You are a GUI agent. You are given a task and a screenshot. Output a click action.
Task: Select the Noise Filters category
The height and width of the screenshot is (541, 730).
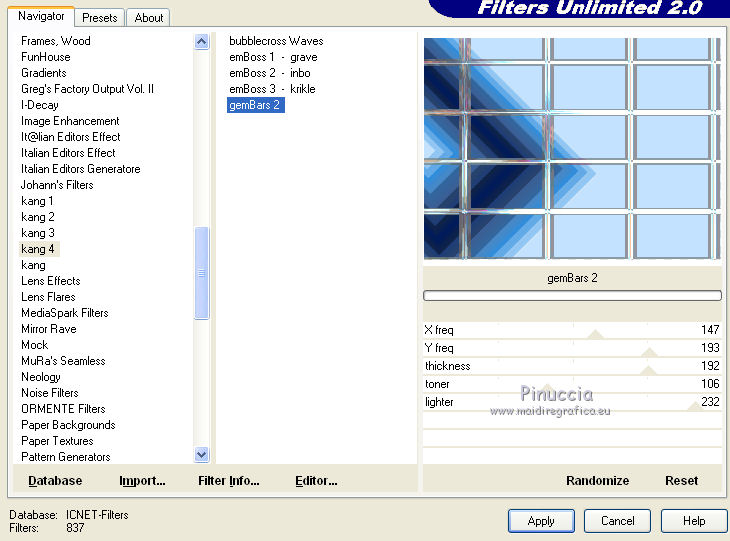(50, 393)
